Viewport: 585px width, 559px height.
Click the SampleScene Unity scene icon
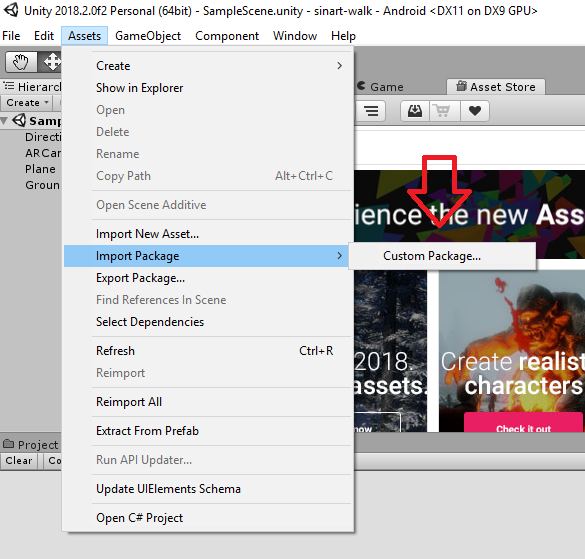point(19,120)
